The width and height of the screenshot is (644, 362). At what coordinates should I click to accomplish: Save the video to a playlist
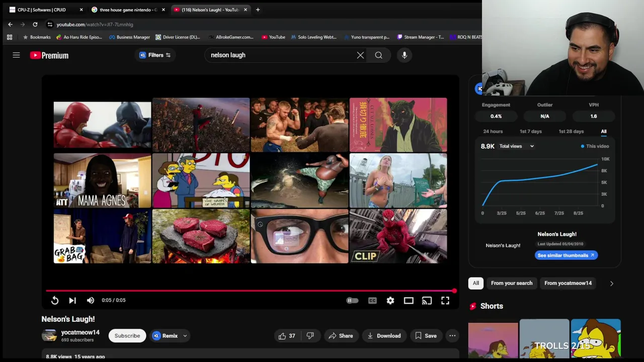pyautogui.click(x=426, y=336)
